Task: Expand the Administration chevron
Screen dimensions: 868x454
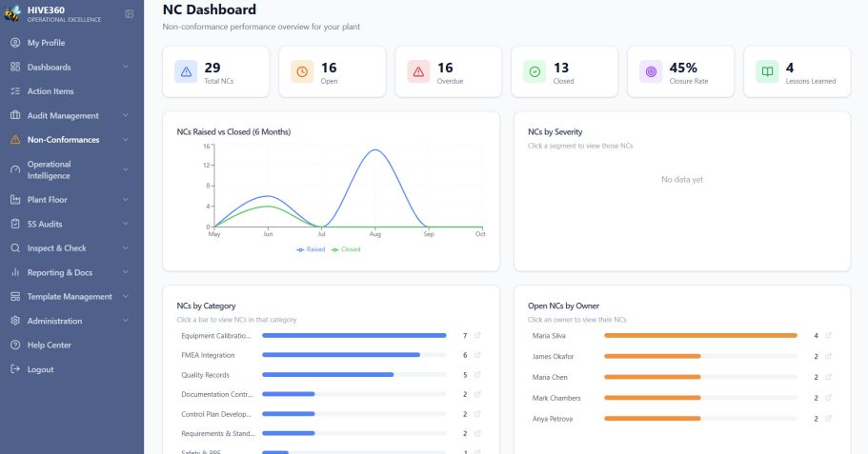Action: (126, 321)
